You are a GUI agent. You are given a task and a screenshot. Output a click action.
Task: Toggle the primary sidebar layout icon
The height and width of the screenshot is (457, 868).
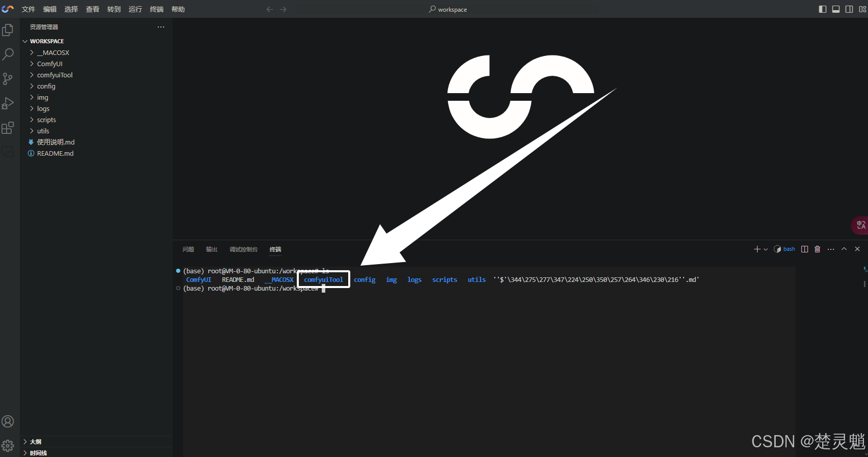point(823,9)
